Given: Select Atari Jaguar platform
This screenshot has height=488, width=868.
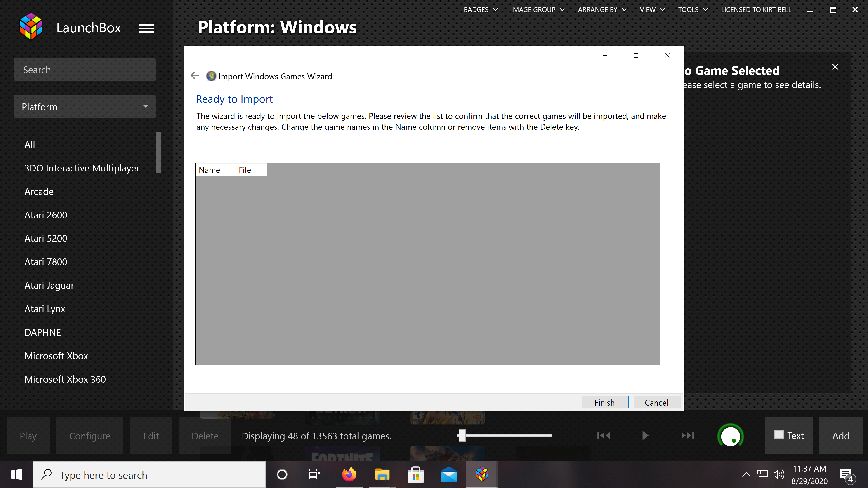Looking at the screenshot, I should coord(49,285).
